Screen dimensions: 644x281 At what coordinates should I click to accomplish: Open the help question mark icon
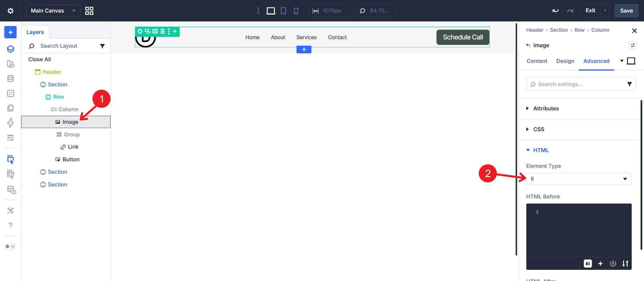tap(10, 225)
